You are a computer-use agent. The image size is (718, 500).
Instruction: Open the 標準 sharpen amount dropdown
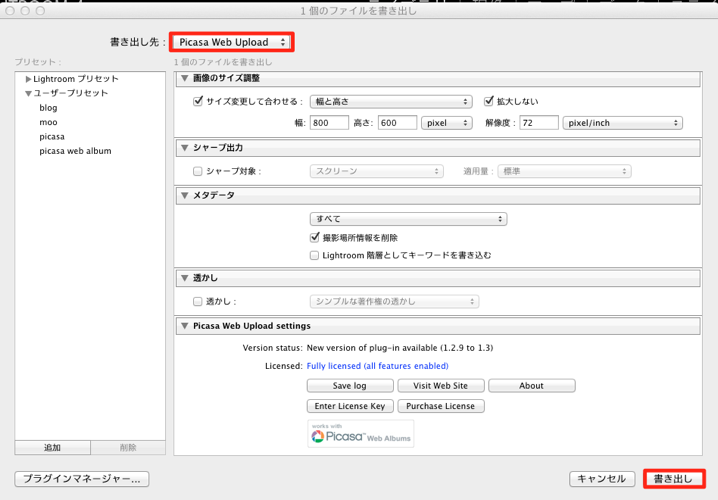click(565, 171)
